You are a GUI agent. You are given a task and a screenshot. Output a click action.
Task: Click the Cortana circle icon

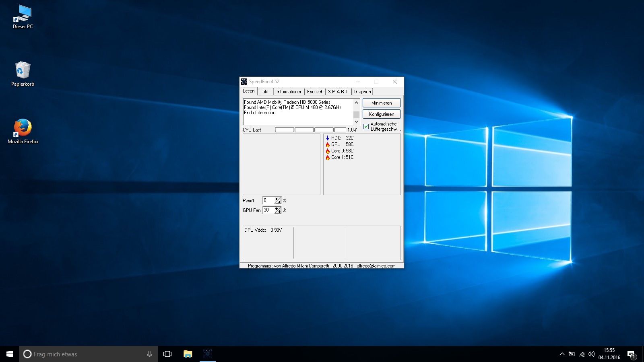(x=27, y=354)
